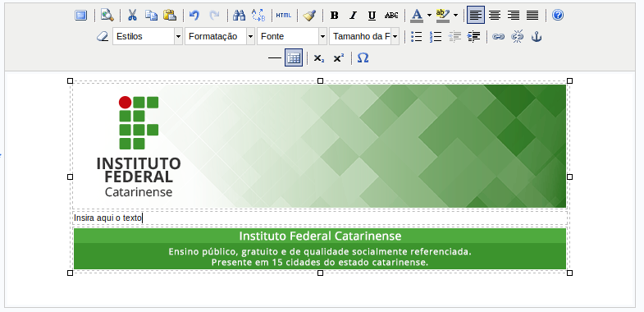
Task: Open highlight color picker arrow
Action: coord(456,16)
